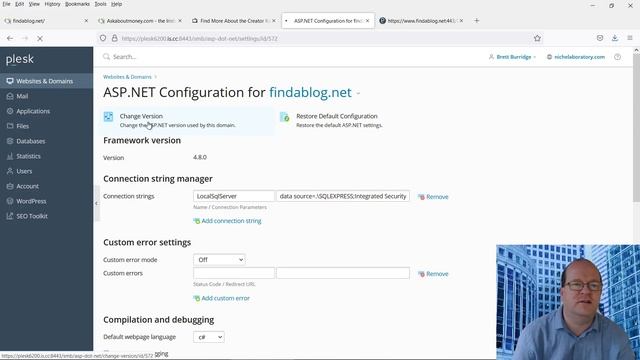Image resolution: width=640 pixels, height=360 pixels.
Task: Click the address bar URL
Action: [200, 38]
